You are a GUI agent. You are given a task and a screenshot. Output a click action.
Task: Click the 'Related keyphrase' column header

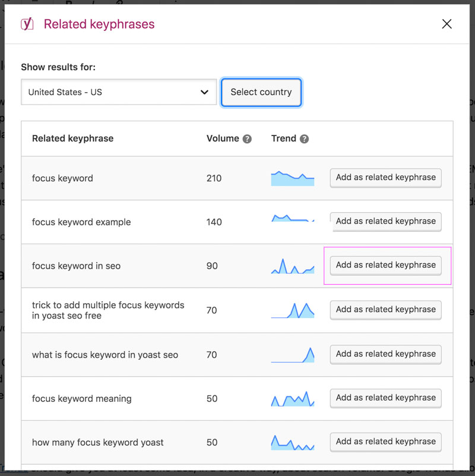point(72,138)
